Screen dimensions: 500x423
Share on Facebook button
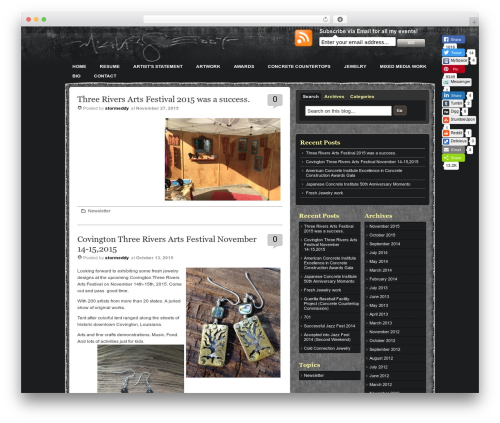453,39
